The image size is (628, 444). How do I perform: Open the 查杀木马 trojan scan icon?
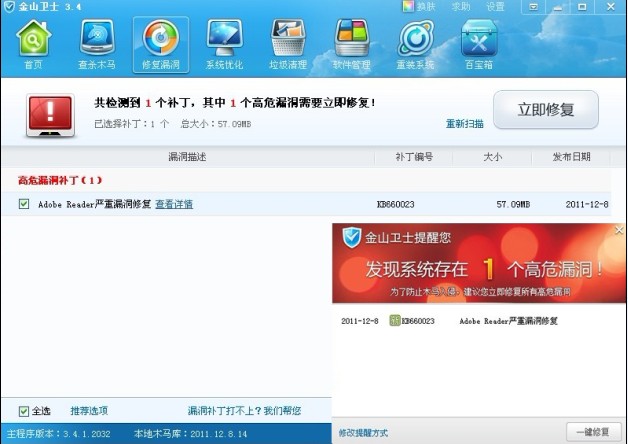[96, 42]
